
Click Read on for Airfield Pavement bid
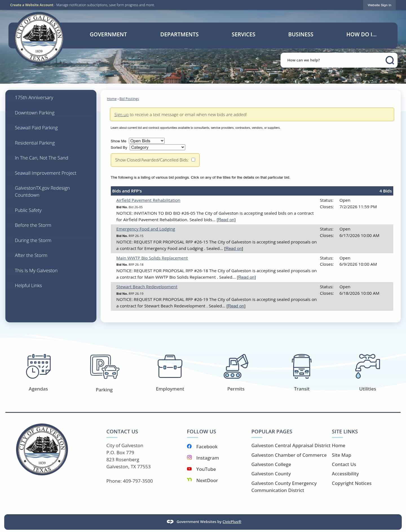coord(226,220)
